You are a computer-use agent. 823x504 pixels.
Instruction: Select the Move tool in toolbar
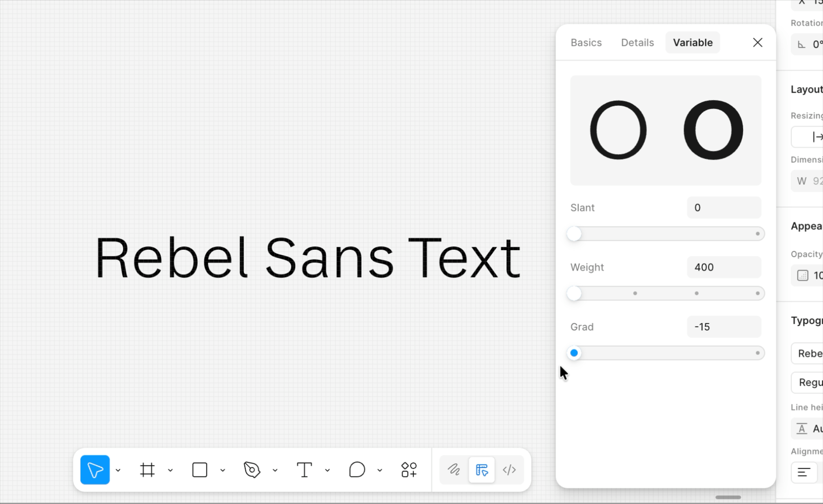[x=95, y=470]
